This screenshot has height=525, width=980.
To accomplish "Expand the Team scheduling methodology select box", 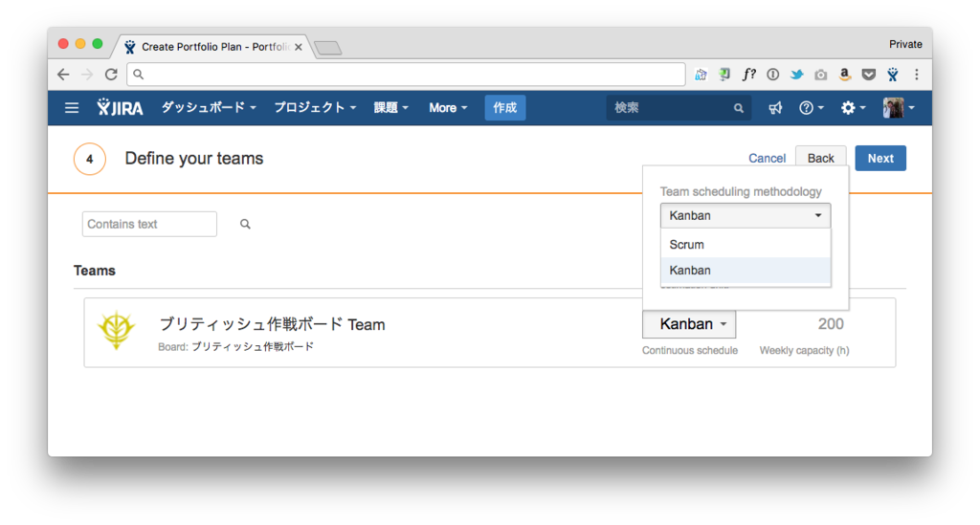I will click(x=745, y=216).
